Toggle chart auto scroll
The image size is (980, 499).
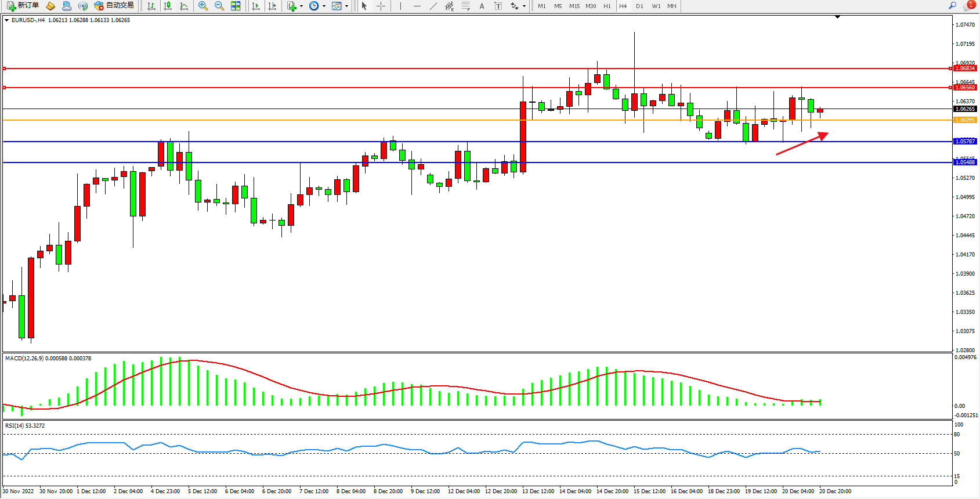256,6
